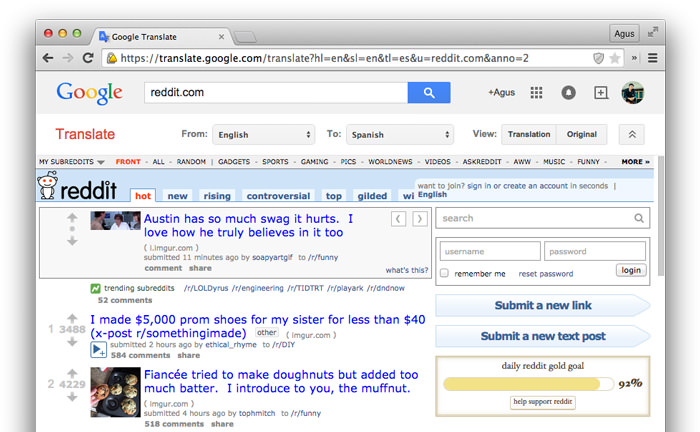This screenshot has height=432, width=700.
Task: Enter fullscreen with the window expand icon
Action: pyautogui.click(x=652, y=32)
